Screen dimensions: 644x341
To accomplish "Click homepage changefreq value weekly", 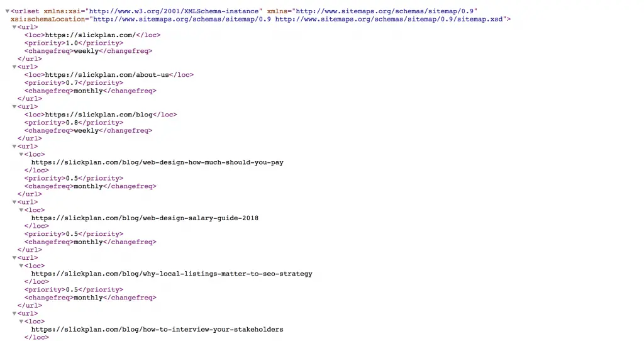I will click(x=86, y=51).
